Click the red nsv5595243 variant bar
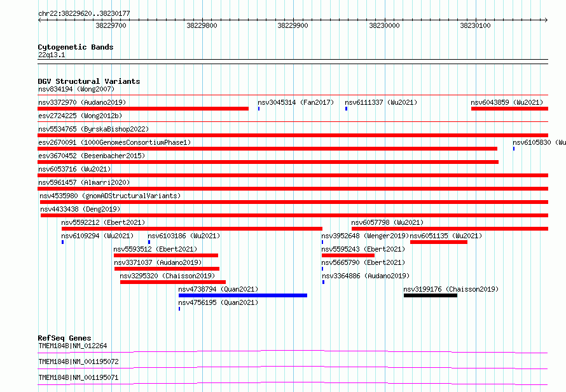 pyautogui.click(x=348, y=255)
